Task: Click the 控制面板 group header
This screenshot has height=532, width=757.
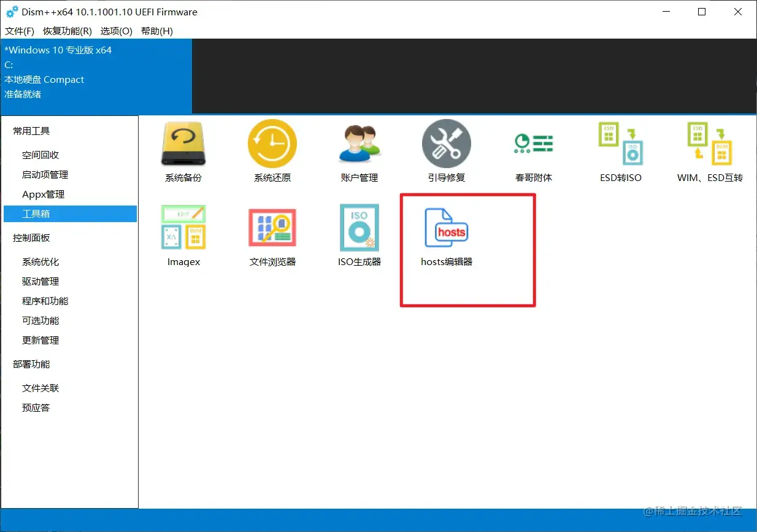Action: [31, 238]
